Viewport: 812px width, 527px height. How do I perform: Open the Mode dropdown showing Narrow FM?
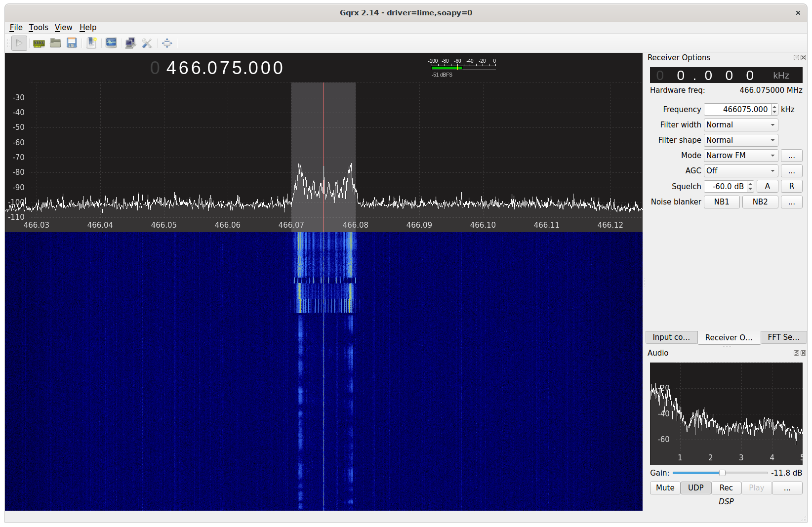pos(740,155)
